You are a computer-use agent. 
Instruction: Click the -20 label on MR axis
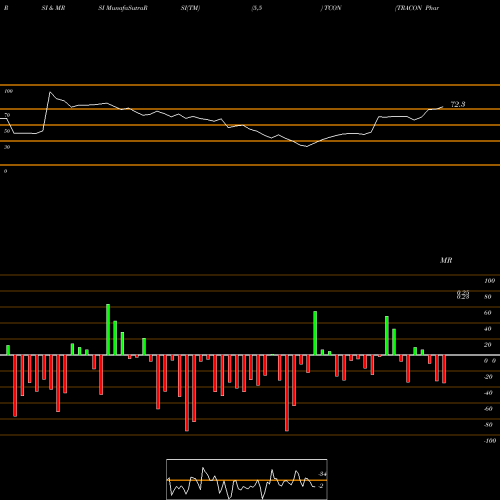click(x=488, y=377)
